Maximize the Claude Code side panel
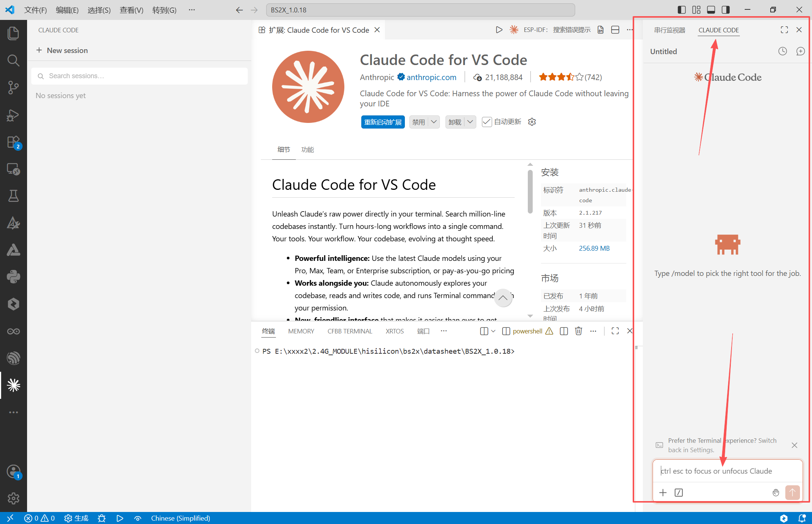The width and height of the screenshot is (812, 524). [x=784, y=30]
